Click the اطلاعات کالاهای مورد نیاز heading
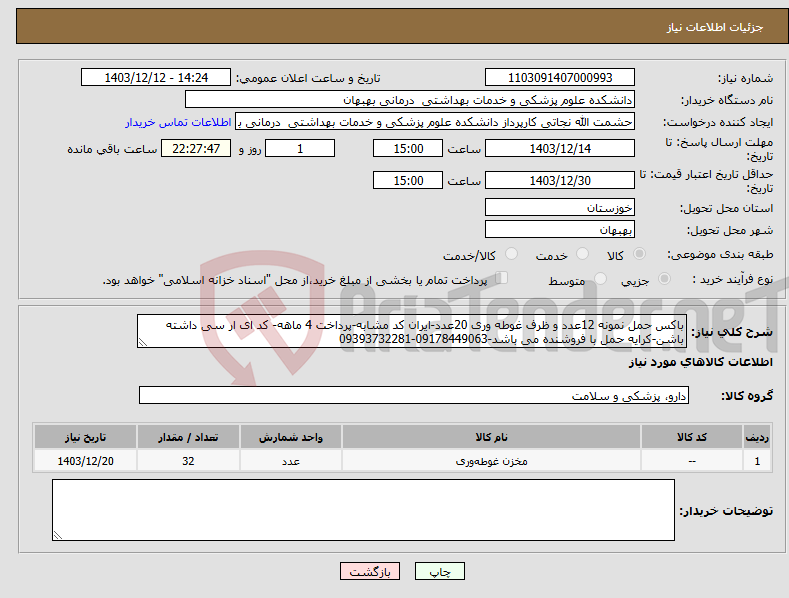789x598 pixels. [x=700, y=362]
